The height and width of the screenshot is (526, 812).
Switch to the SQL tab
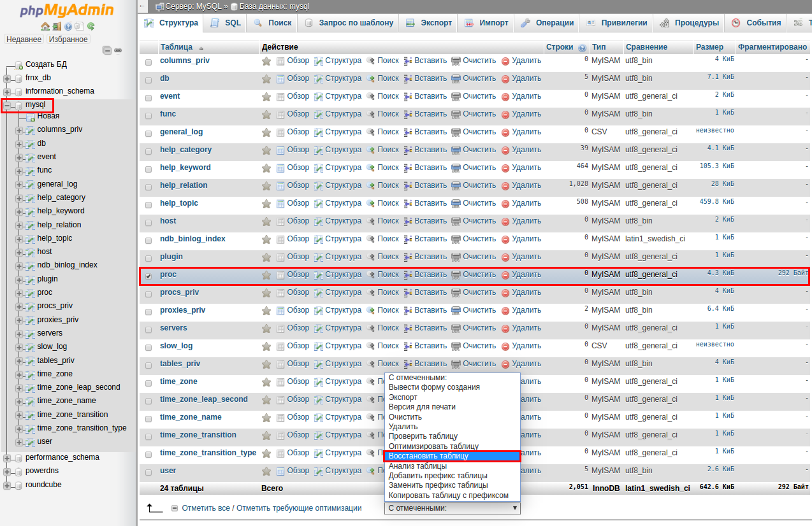point(226,23)
